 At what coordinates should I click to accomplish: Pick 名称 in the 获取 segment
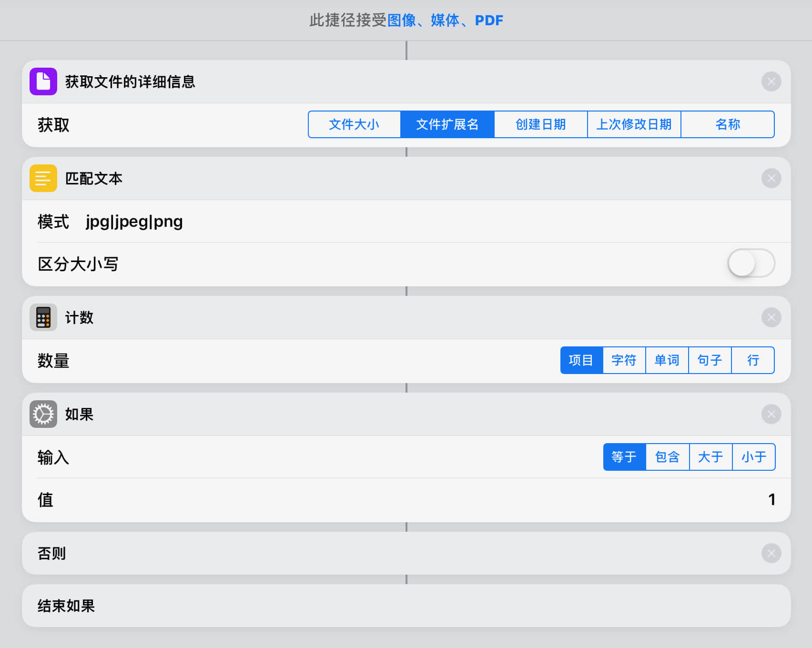pyautogui.click(x=727, y=124)
